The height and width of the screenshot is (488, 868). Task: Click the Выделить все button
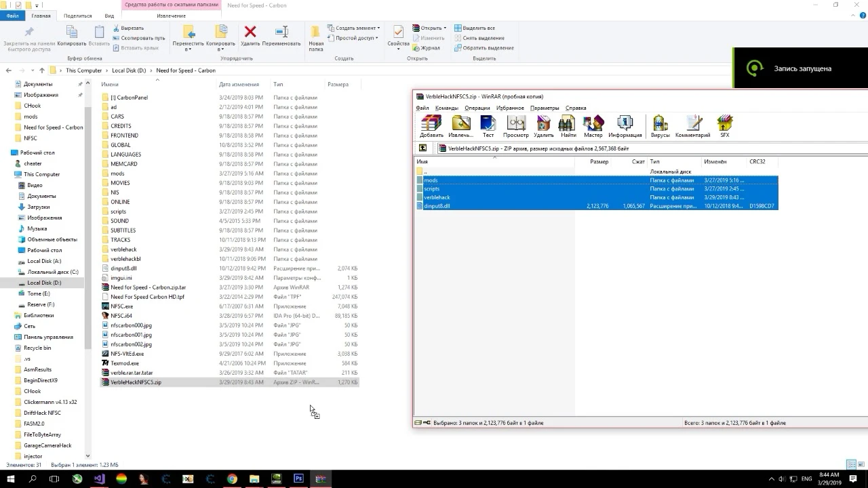pyautogui.click(x=477, y=28)
